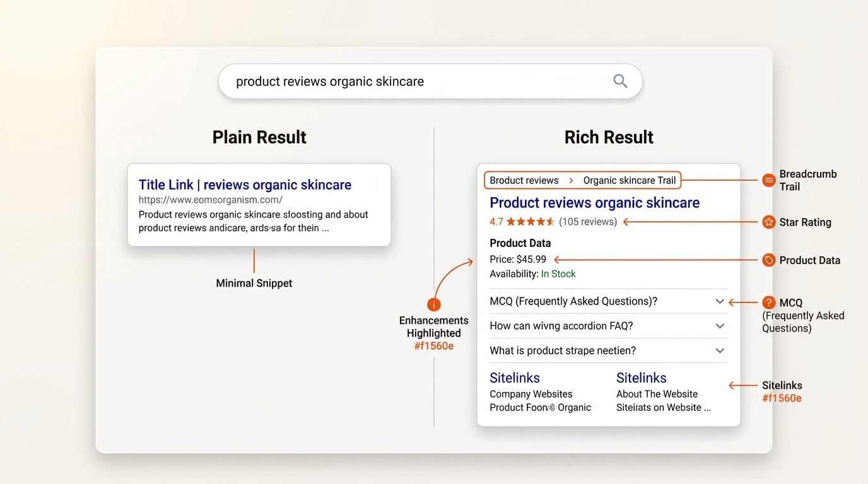Expand the MCQ (Frequently Asked Questions)? row
The height and width of the screenshot is (484, 868).
click(x=608, y=301)
